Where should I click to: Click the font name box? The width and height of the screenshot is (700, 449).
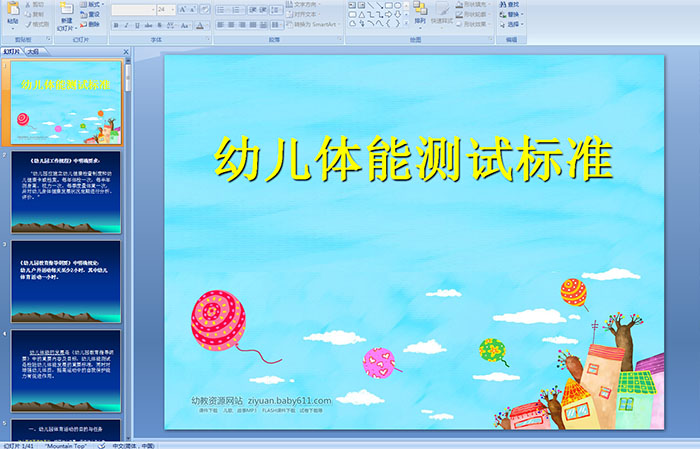133,9
